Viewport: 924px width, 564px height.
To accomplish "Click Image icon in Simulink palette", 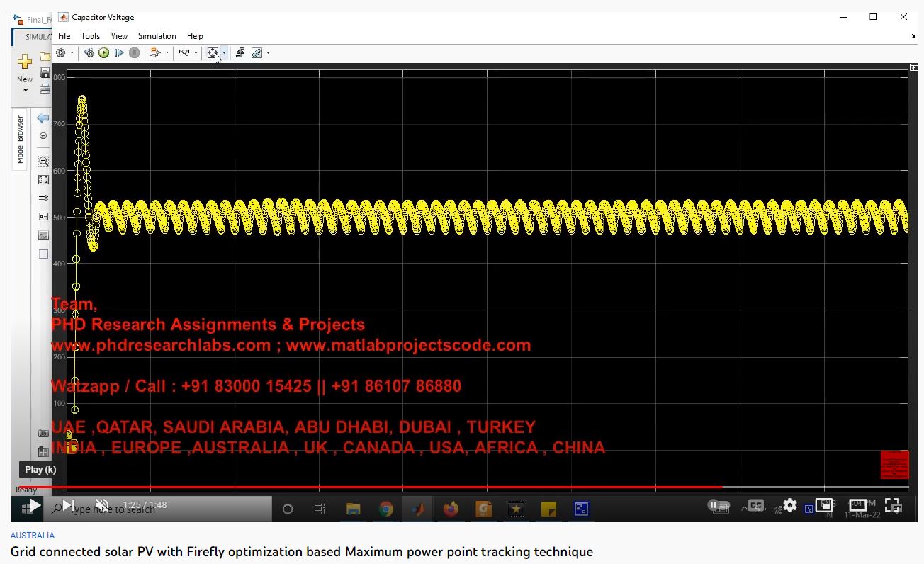I will click(x=43, y=235).
